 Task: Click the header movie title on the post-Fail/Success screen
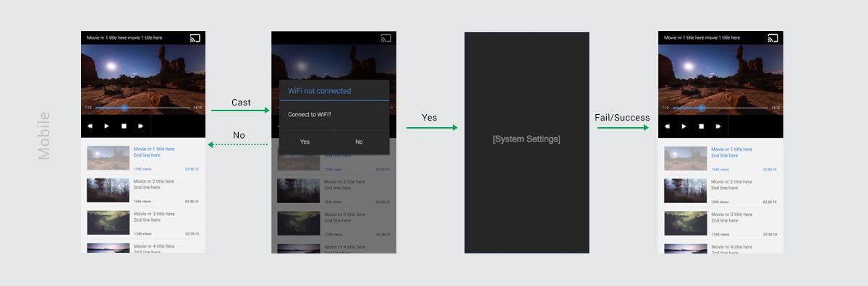point(702,38)
